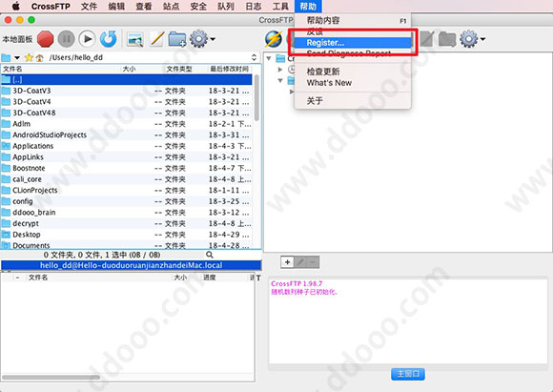Click the search magnifier in local status bar
The image size is (553, 392).
click(x=210, y=255)
